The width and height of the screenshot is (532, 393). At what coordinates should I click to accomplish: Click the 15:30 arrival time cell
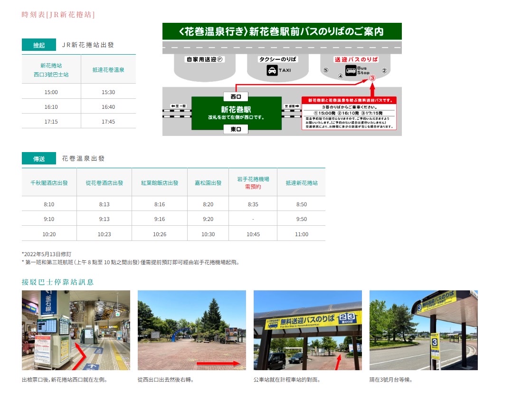108,92
